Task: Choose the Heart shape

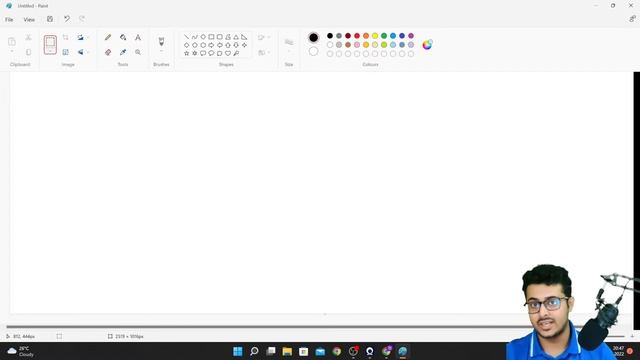Action: tap(228, 53)
